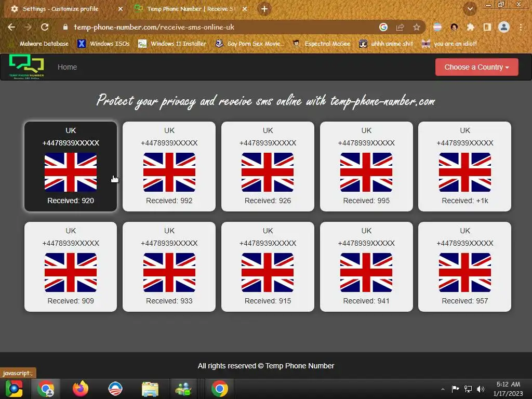Open the UK number card with Received: 909

71,267
